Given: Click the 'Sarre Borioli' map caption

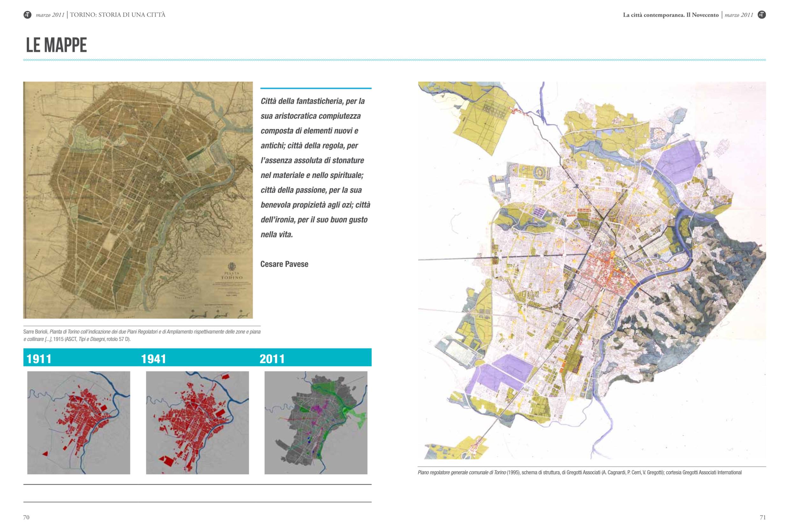Looking at the screenshot, I should [142, 335].
